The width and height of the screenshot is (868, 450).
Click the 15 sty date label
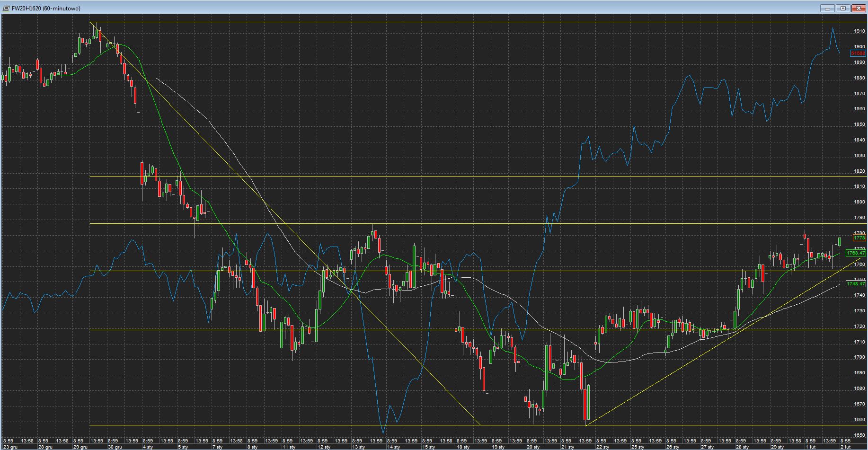(428, 447)
